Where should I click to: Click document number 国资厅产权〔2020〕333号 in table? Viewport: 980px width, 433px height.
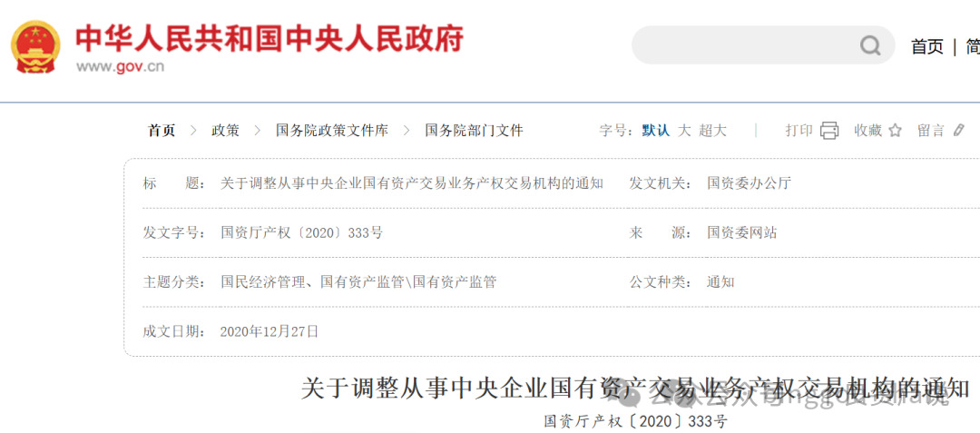(x=301, y=233)
